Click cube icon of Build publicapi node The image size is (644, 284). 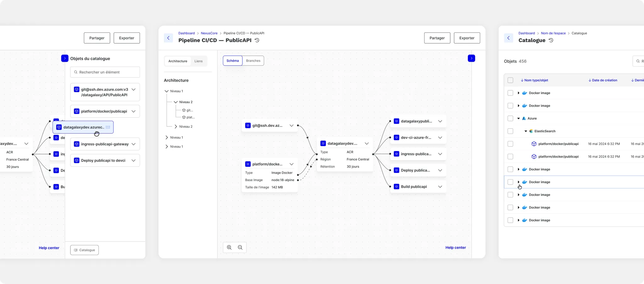click(397, 187)
